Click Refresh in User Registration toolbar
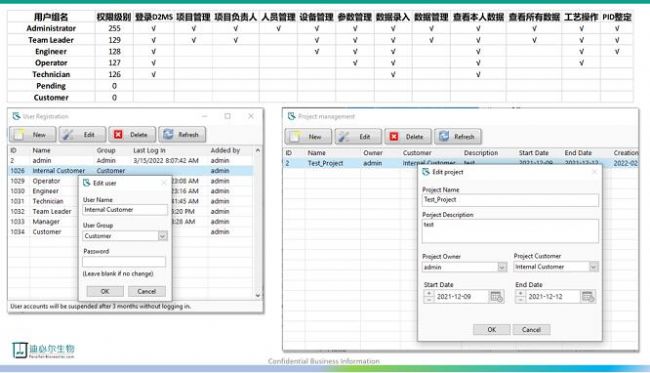 pos(182,135)
